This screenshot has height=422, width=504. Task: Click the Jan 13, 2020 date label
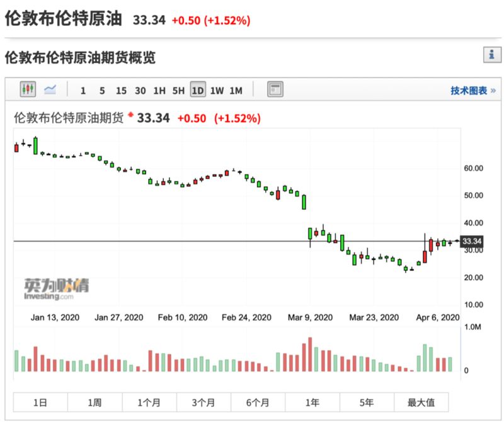[55, 317]
